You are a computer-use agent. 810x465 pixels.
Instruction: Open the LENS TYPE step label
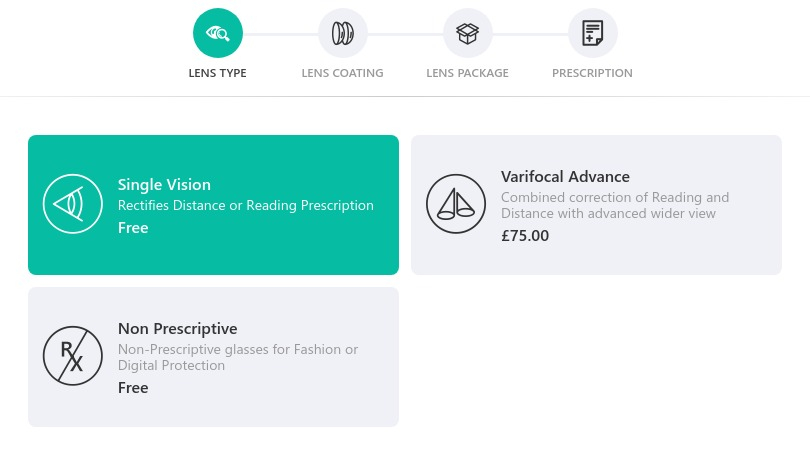[x=217, y=73]
